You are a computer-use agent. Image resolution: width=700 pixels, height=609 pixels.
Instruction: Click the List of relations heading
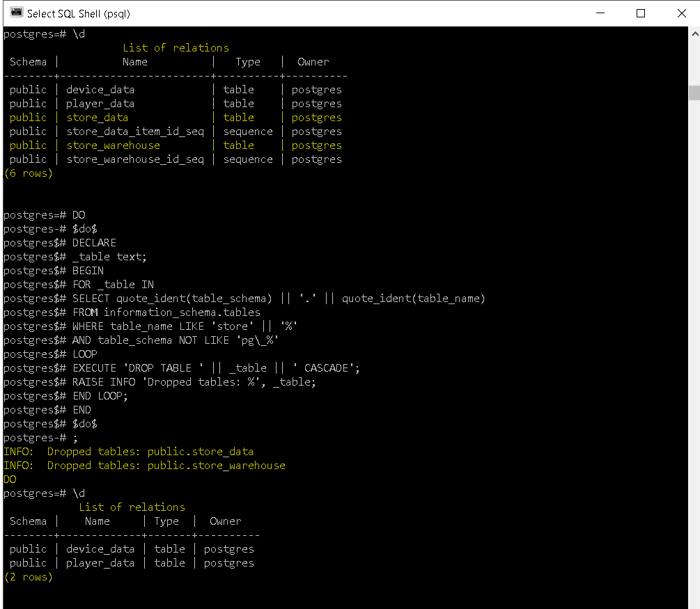click(x=176, y=47)
